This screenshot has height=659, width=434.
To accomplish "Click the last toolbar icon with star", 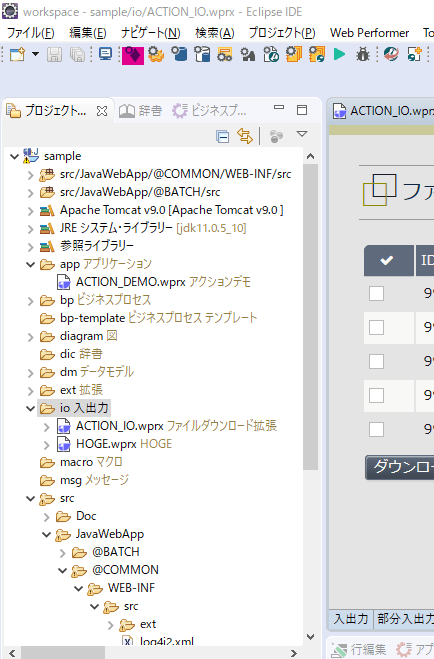I will point(414,55).
